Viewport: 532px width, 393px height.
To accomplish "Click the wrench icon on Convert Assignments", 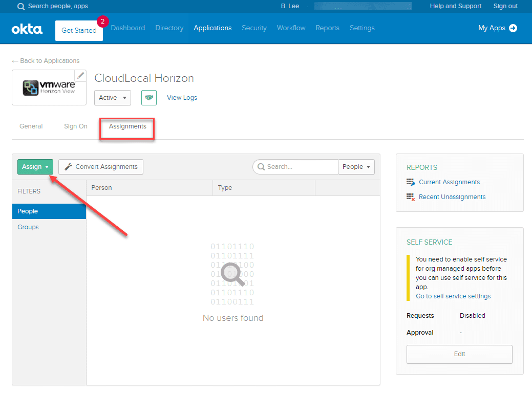I will pos(68,167).
